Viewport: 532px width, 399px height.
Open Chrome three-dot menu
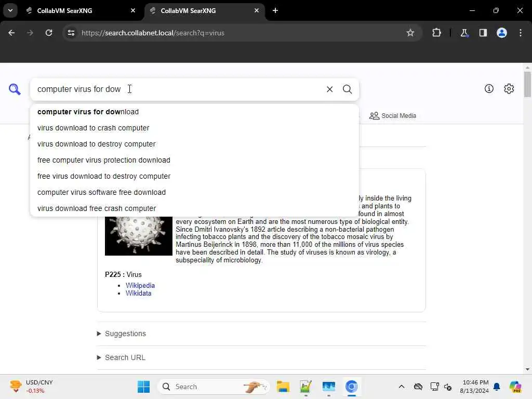(x=521, y=33)
